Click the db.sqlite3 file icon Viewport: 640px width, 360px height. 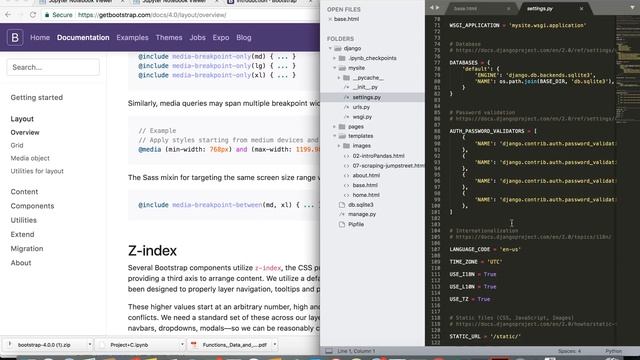(342, 205)
